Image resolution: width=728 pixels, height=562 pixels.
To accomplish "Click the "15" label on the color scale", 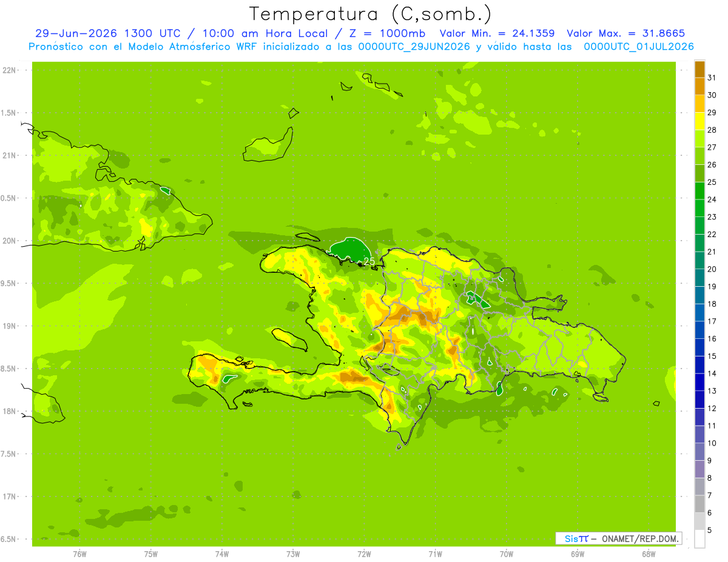I will (713, 356).
